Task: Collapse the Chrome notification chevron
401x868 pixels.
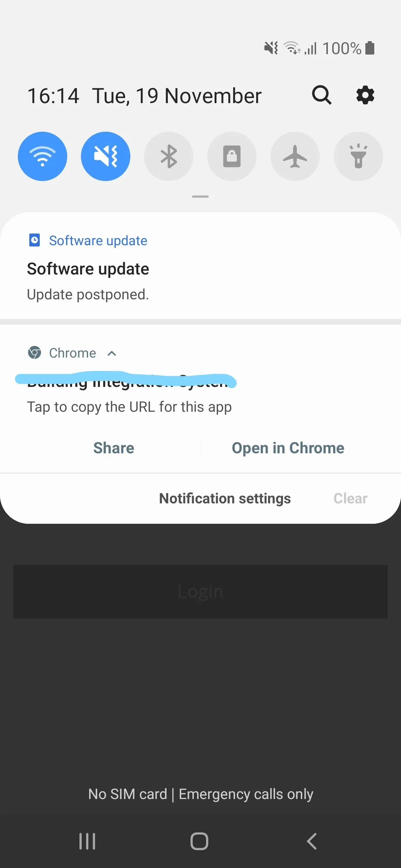Action: pyautogui.click(x=112, y=354)
